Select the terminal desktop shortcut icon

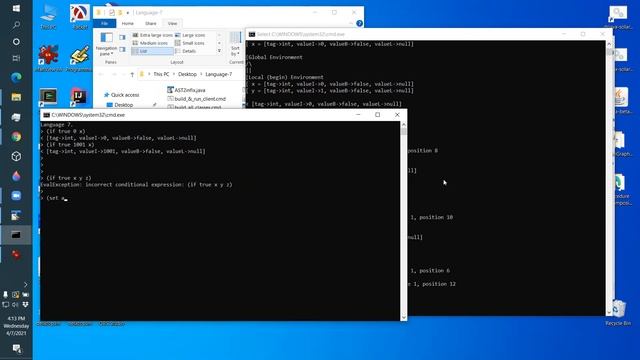tap(48, 97)
